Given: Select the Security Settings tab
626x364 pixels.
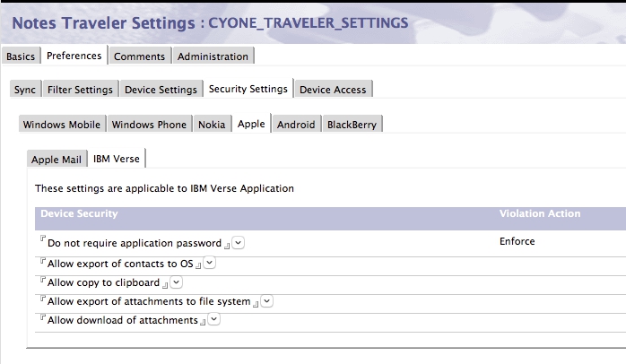Looking at the screenshot, I should 248,89.
